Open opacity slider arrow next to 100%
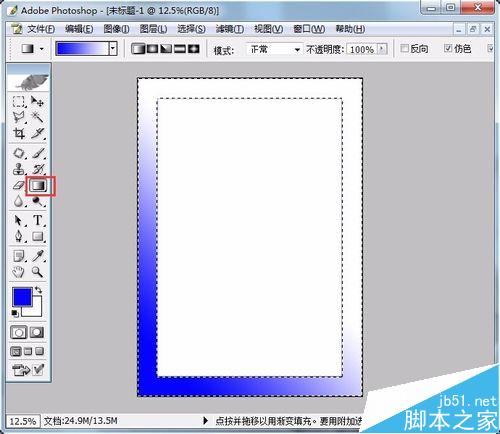This screenshot has height=434, width=500. pos(382,49)
